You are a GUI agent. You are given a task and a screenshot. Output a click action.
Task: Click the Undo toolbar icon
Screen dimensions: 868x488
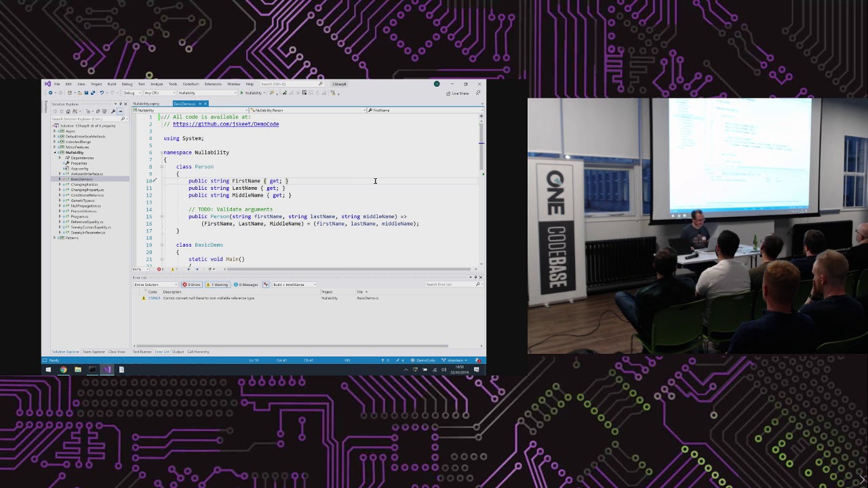pyautogui.click(x=102, y=93)
